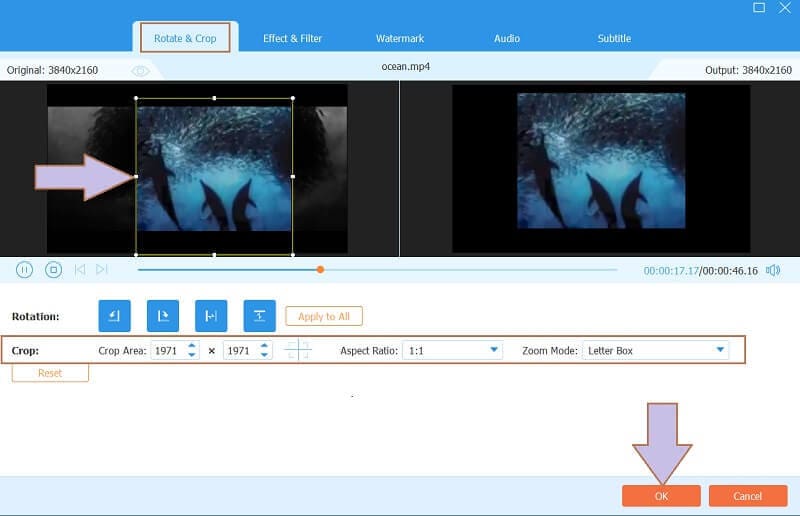Mute audio with the speaker icon
The width and height of the screenshot is (800, 516).
pos(773,270)
